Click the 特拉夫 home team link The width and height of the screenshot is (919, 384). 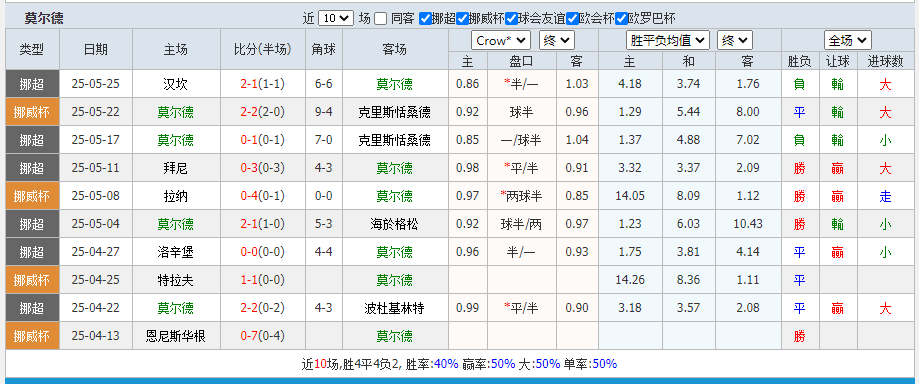[175, 280]
